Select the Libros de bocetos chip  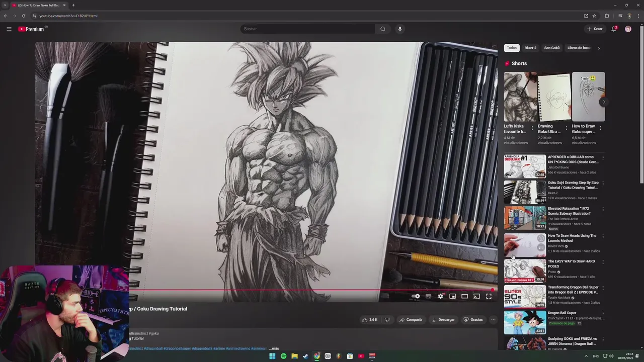[x=579, y=48]
